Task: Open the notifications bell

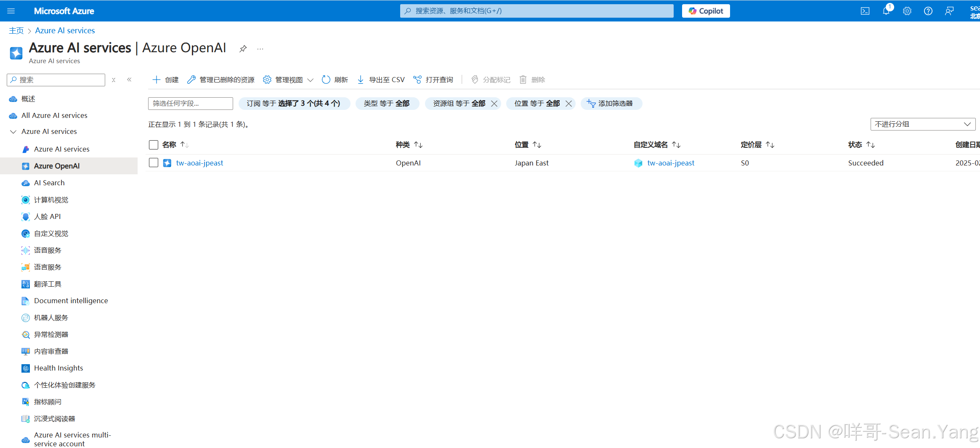Action: point(886,11)
